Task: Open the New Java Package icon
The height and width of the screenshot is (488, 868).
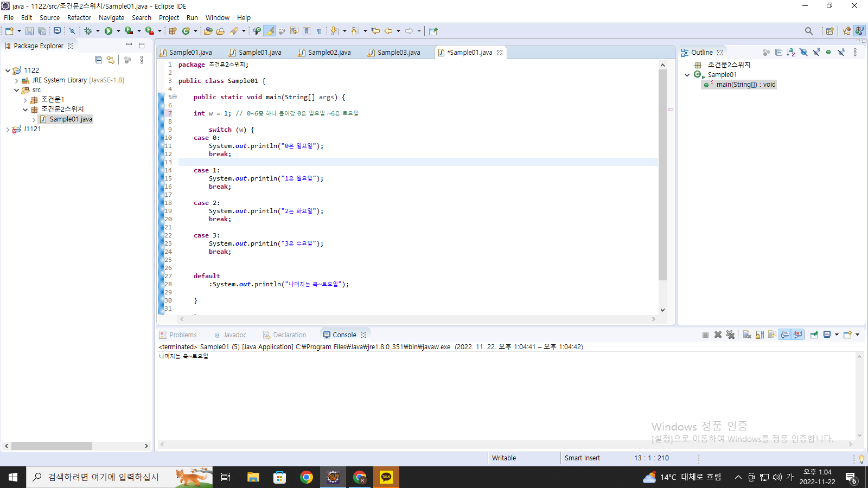Action: 173,31
